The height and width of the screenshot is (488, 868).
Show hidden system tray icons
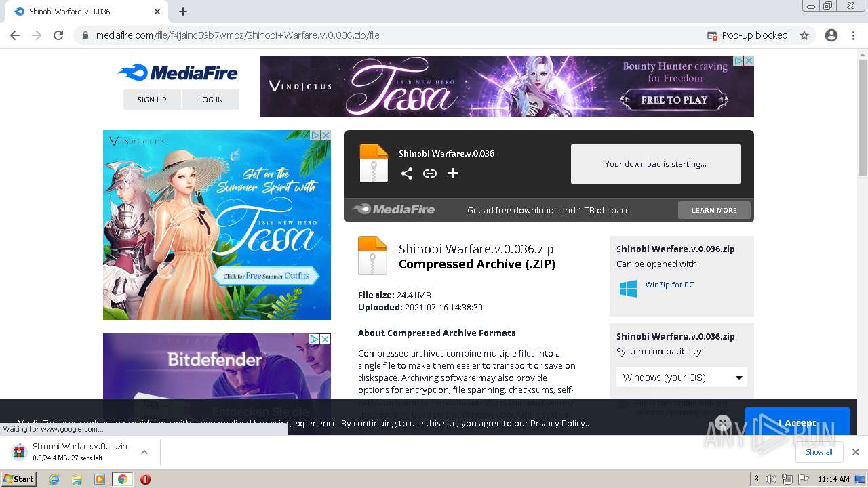point(756,479)
